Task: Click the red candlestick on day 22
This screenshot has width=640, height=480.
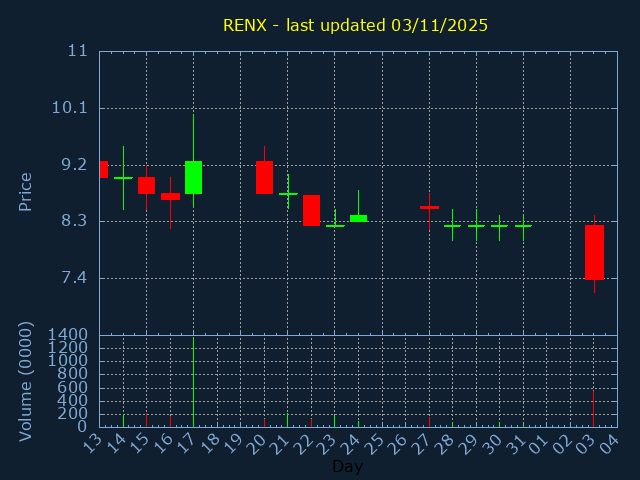Action: (x=311, y=210)
